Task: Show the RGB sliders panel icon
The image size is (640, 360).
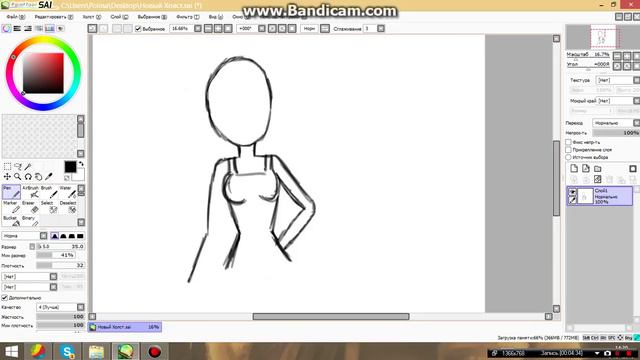Action: (17, 29)
